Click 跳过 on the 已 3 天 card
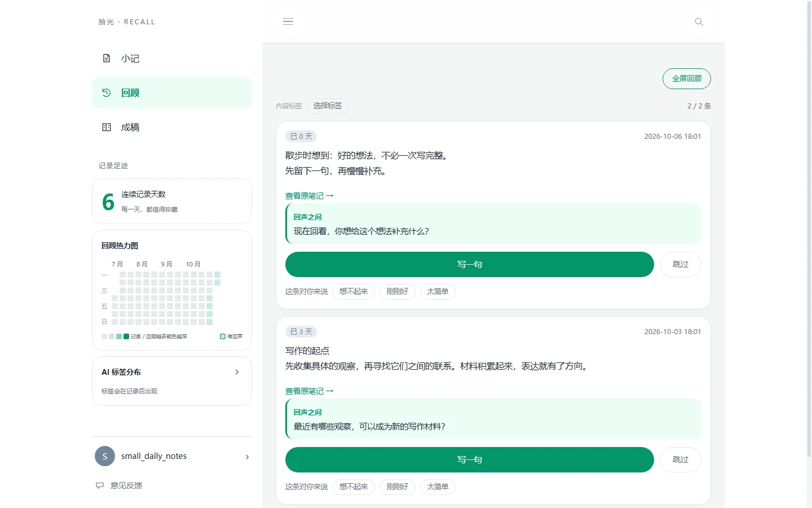This screenshot has height=508, width=812. (681, 459)
